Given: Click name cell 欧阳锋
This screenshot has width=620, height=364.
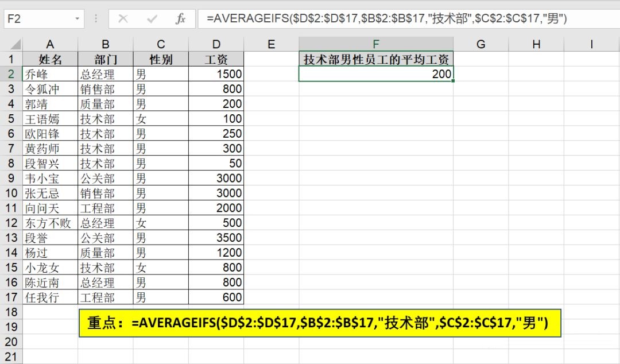Looking at the screenshot, I should point(50,134).
